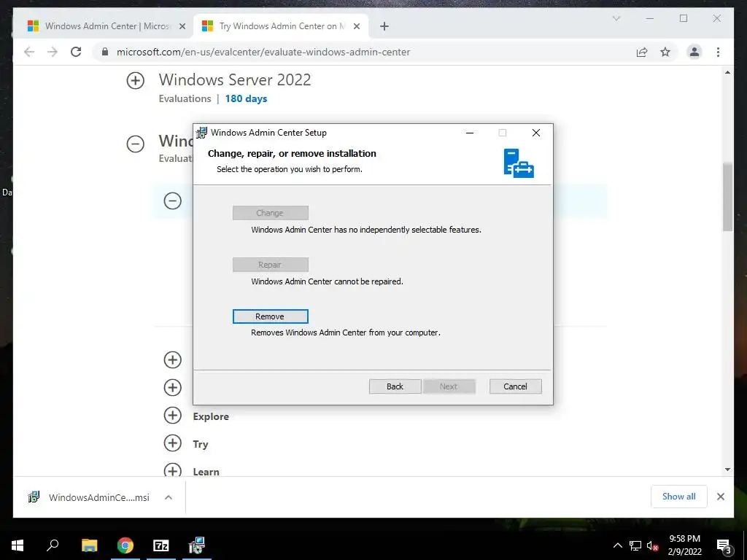Expand the Explore section
The image size is (747, 560).
[x=172, y=415]
